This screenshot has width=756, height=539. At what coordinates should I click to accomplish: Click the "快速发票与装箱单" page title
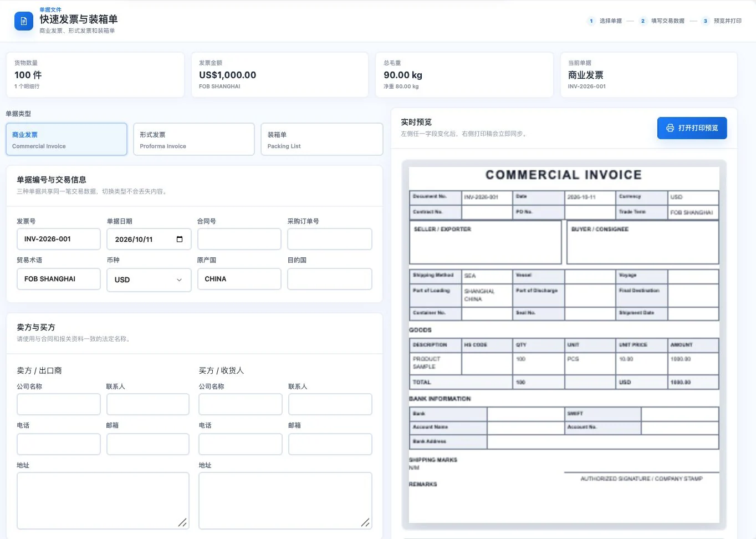point(79,19)
